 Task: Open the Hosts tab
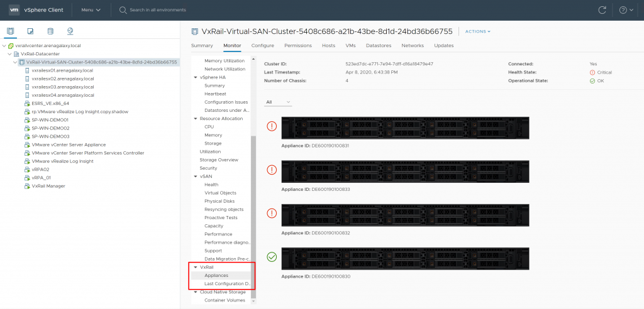(328, 46)
